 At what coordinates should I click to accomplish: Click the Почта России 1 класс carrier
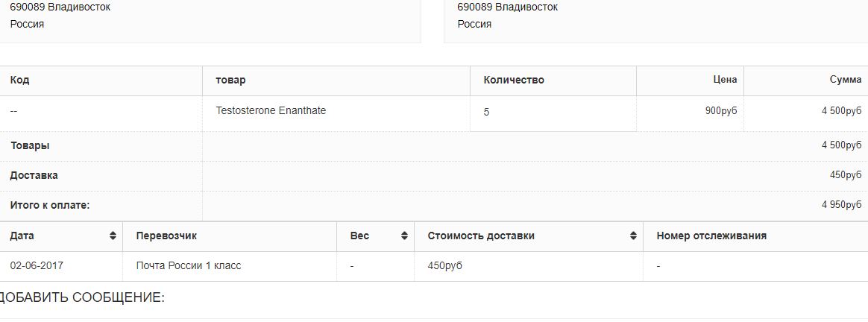189,266
